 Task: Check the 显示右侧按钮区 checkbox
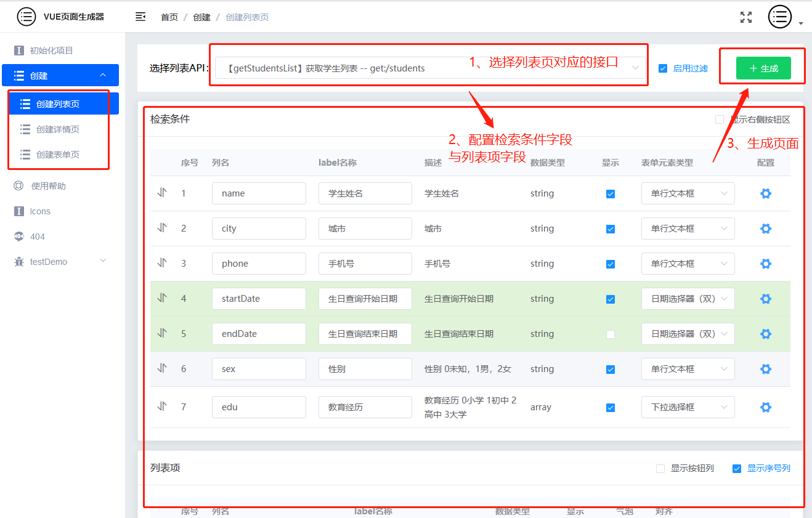720,119
